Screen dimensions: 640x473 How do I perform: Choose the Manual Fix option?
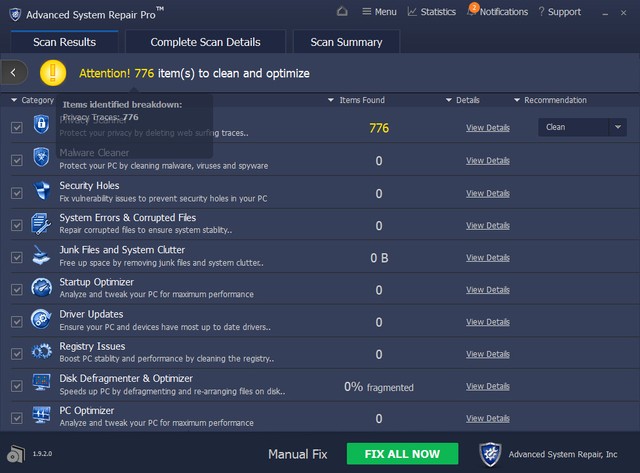[298, 454]
